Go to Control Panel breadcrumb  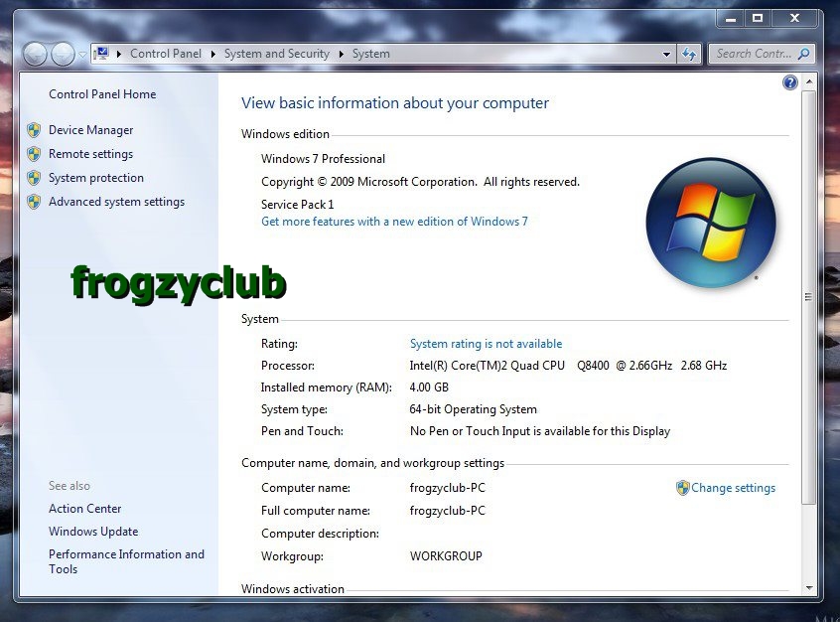pos(166,54)
